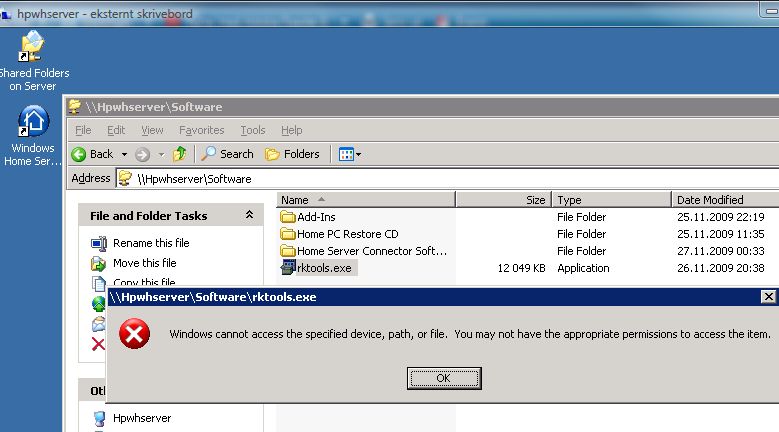The height and width of the screenshot is (432, 779).
Task: Click the Add-Ins folder name
Action: click(316, 217)
